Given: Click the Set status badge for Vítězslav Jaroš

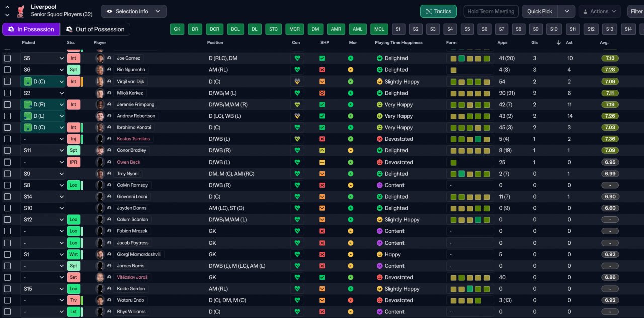Looking at the screenshot, I should (x=73, y=277).
